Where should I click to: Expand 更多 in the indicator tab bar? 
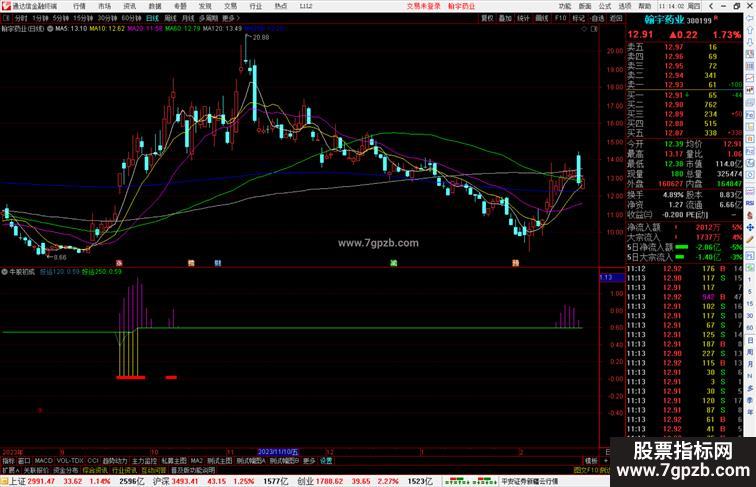309,461
